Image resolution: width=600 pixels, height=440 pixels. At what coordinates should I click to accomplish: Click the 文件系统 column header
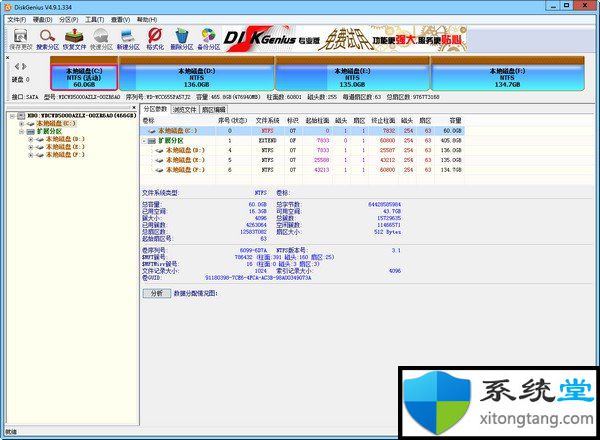click(x=268, y=121)
